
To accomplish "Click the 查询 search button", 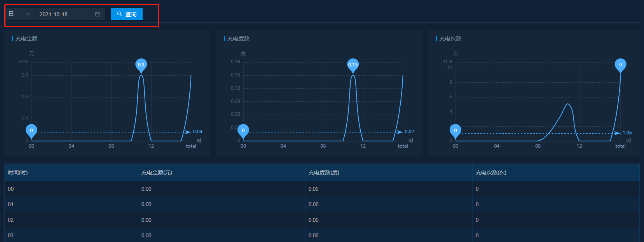I will [x=127, y=14].
